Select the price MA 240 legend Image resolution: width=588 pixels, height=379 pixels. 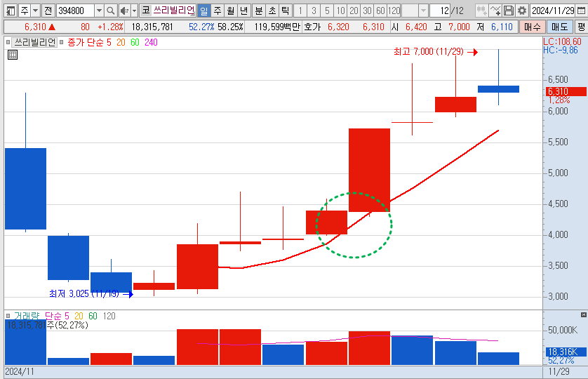click(151, 42)
